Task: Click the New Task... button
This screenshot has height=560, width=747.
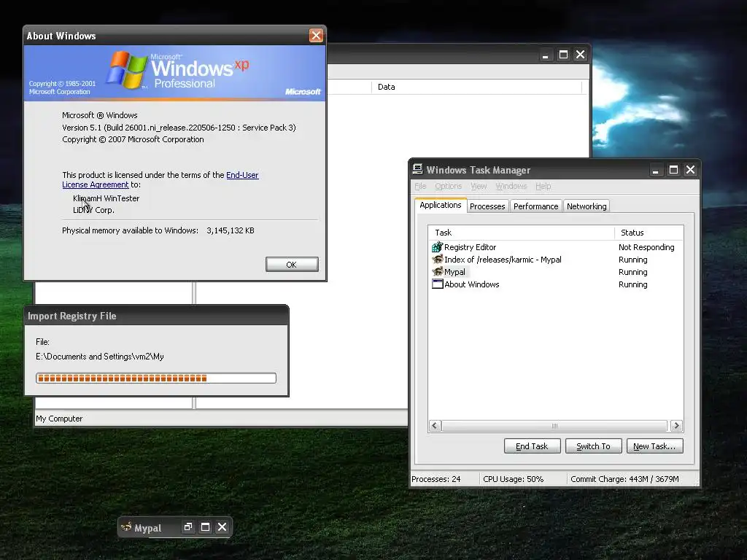Action: coord(654,446)
